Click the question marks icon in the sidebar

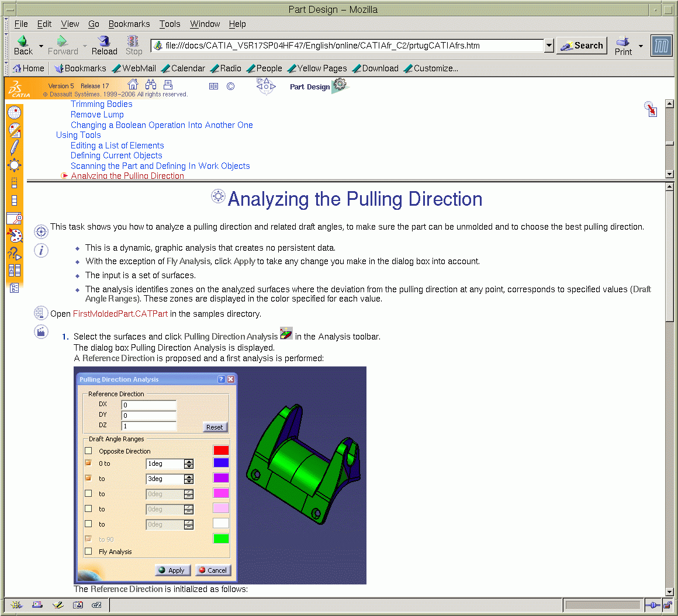(x=14, y=254)
